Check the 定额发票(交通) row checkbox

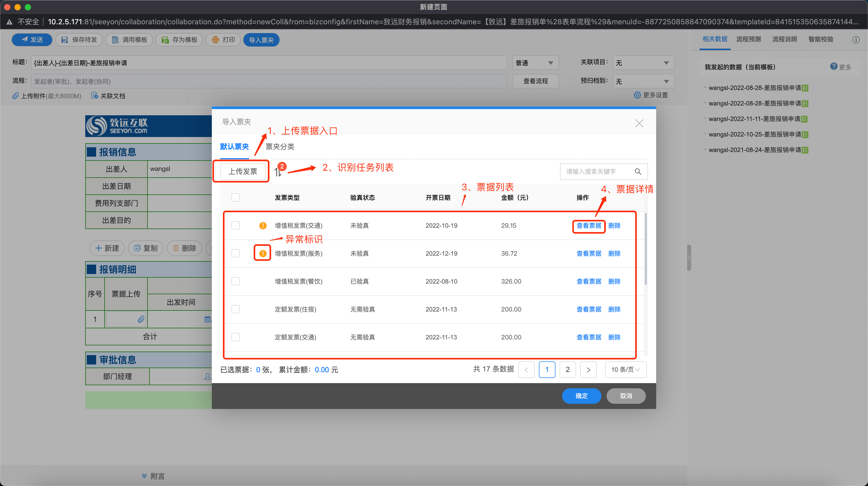click(x=236, y=337)
